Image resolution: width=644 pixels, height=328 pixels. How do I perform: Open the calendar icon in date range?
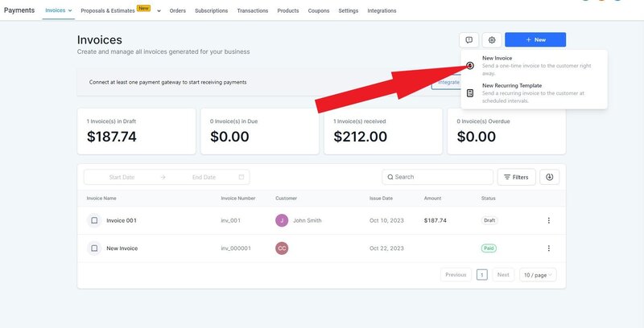click(242, 177)
